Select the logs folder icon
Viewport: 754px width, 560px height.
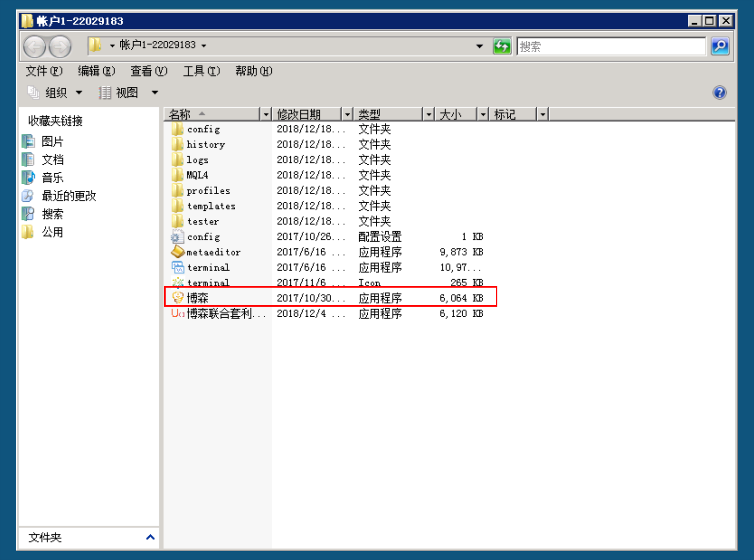(177, 160)
